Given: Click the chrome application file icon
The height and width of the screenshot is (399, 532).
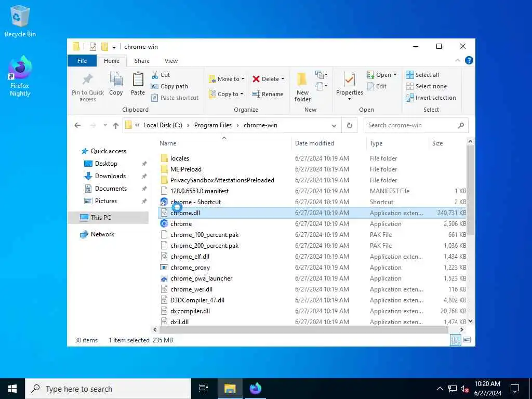Looking at the screenshot, I should coord(164,224).
